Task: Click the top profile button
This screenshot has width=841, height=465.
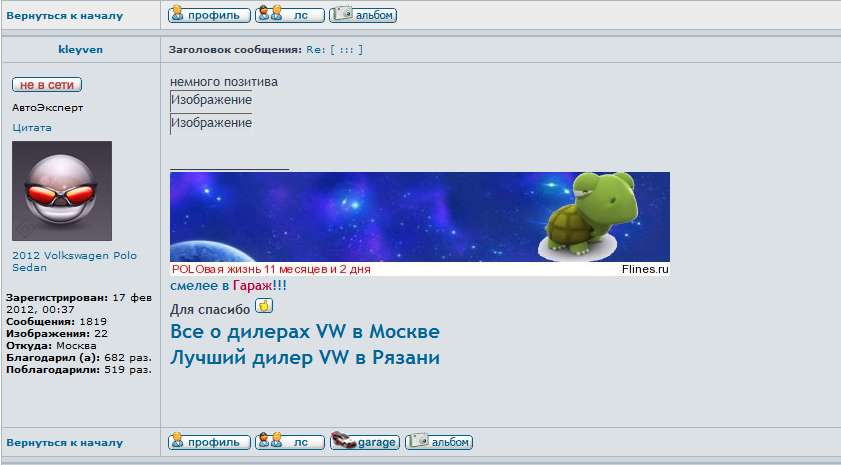Action: (209, 15)
